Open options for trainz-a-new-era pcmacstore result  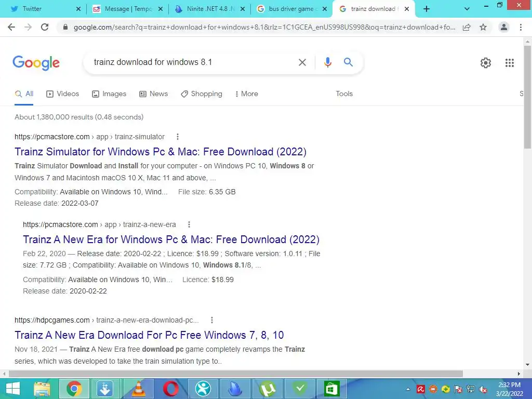tap(189, 224)
